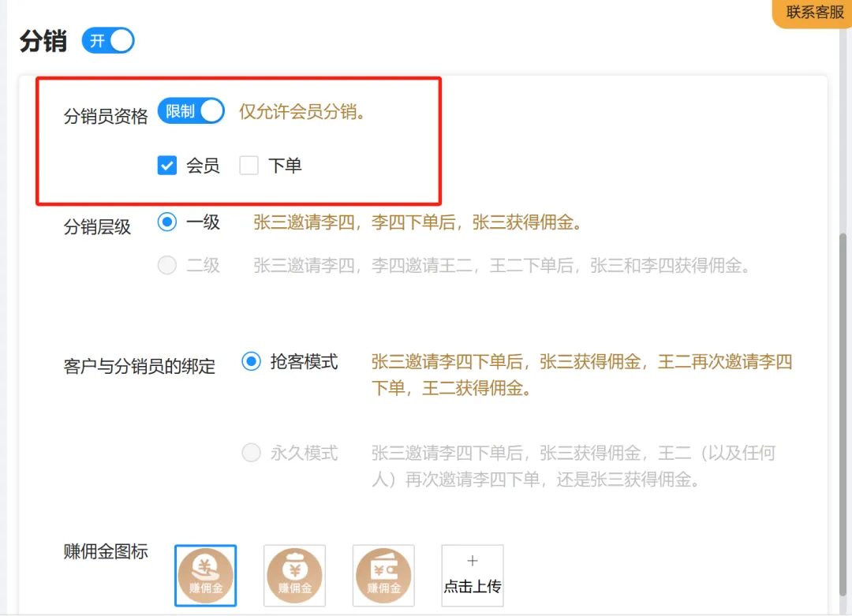This screenshot has height=616, width=852.
Task: Check the 下单 checkbox
Action: click(x=249, y=166)
